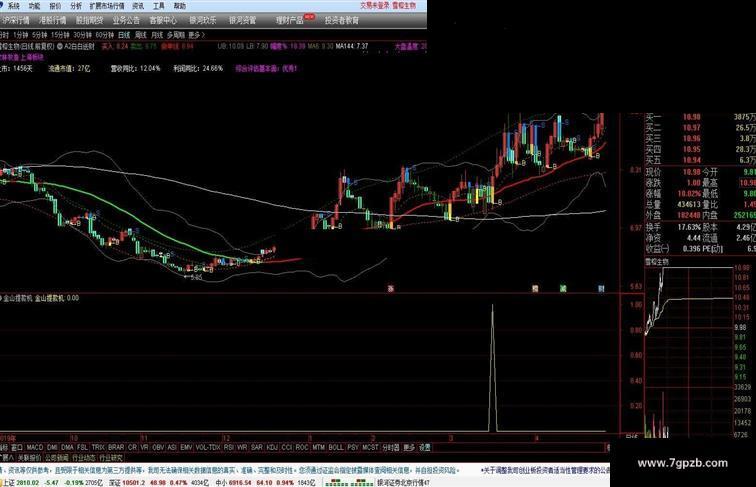Select the ROC indicator

302,447
